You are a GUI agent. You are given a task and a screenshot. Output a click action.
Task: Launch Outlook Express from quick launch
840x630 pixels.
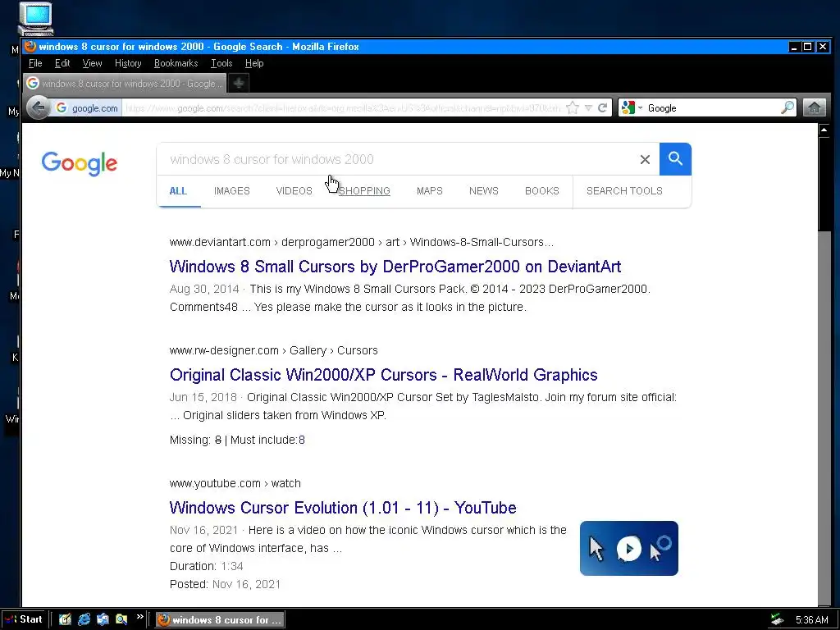click(103, 619)
